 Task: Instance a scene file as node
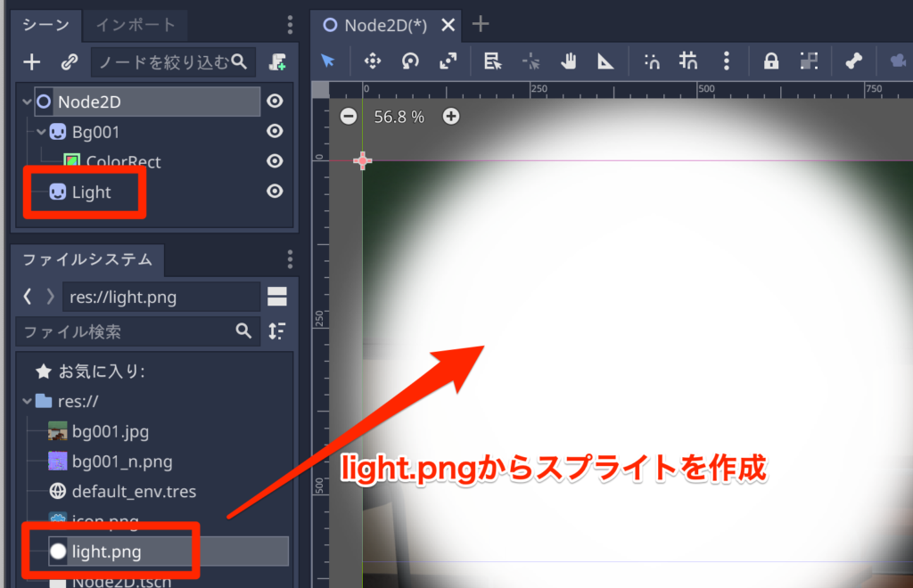click(70, 61)
